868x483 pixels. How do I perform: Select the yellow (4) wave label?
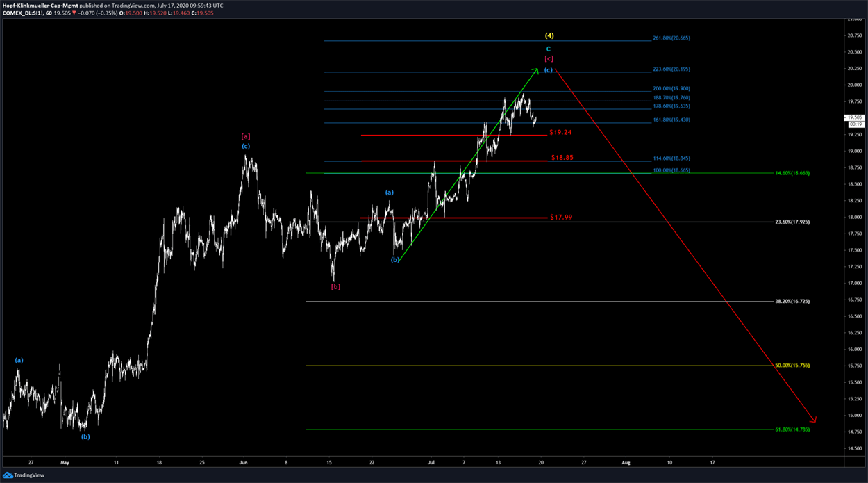[x=549, y=35]
